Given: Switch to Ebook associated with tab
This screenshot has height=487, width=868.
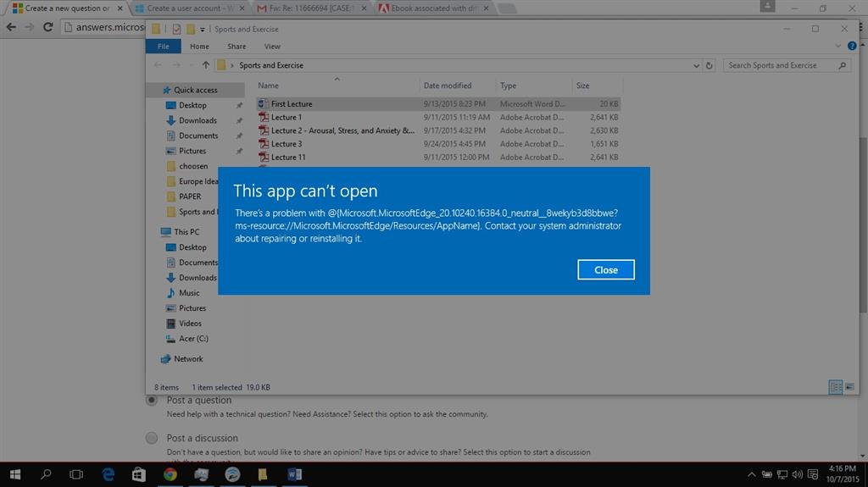Looking at the screenshot, I should [433, 8].
